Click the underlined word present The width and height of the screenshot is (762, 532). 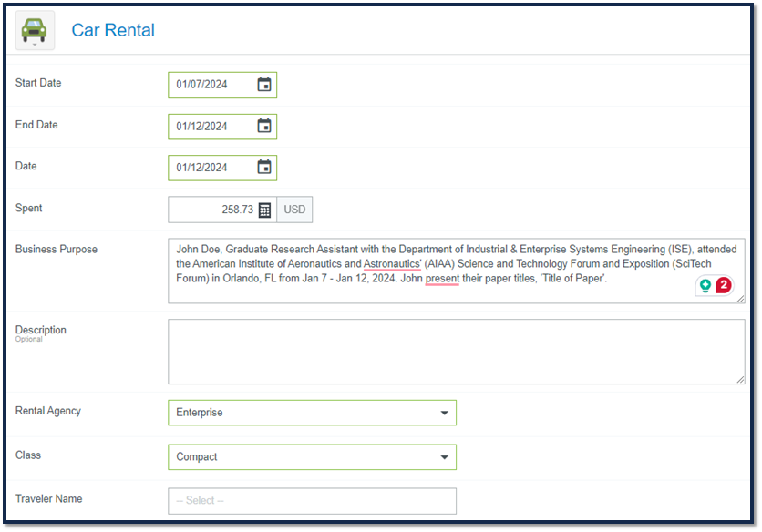(x=442, y=279)
